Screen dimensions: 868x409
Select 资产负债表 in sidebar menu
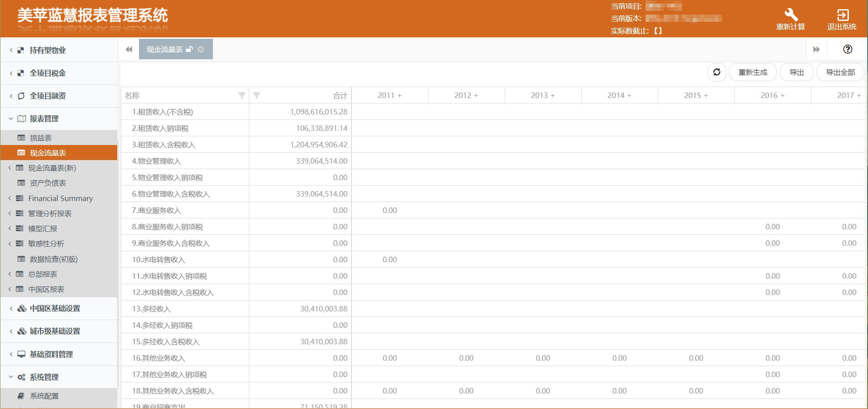tap(48, 183)
